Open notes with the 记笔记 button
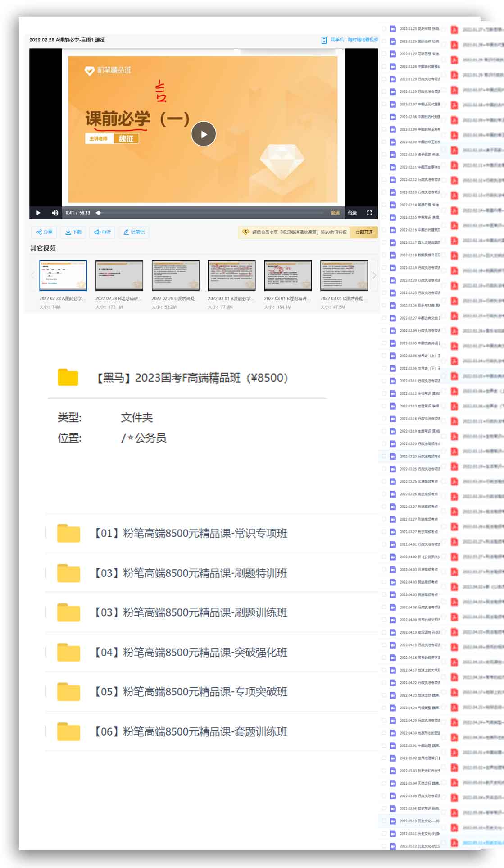Image resolution: width=504 pixels, height=868 pixels. click(x=134, y=232)
